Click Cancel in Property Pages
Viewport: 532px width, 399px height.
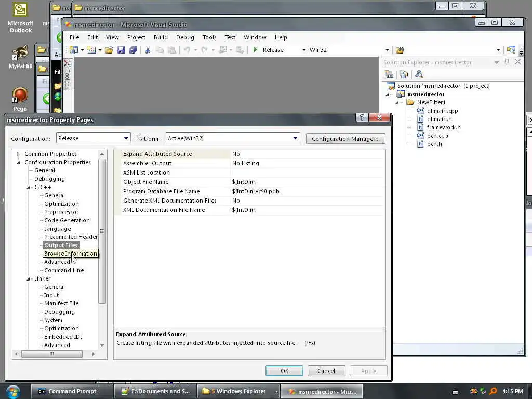(x=326, y=371)
